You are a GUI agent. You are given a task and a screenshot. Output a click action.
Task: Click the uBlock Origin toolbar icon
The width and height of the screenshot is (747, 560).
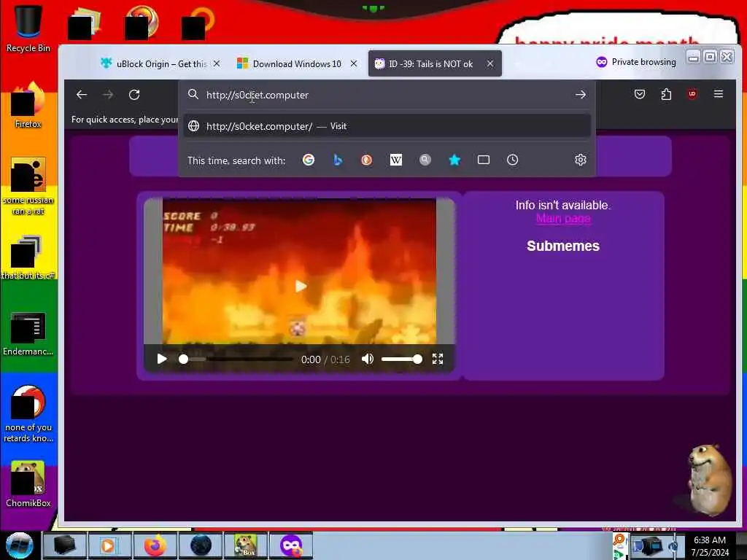pos(692,94)
